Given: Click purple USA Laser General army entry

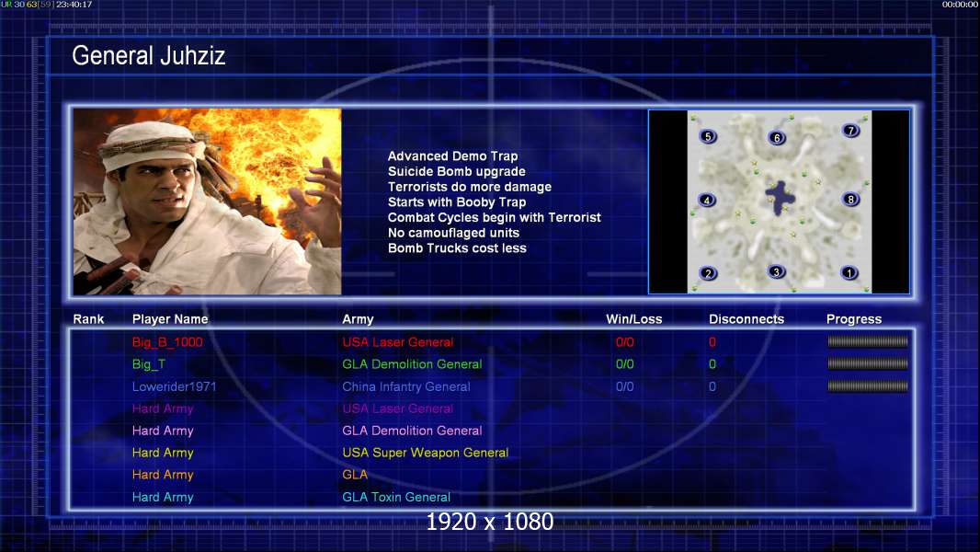Looking at the screenshot, I should click(x=397, y=408).
